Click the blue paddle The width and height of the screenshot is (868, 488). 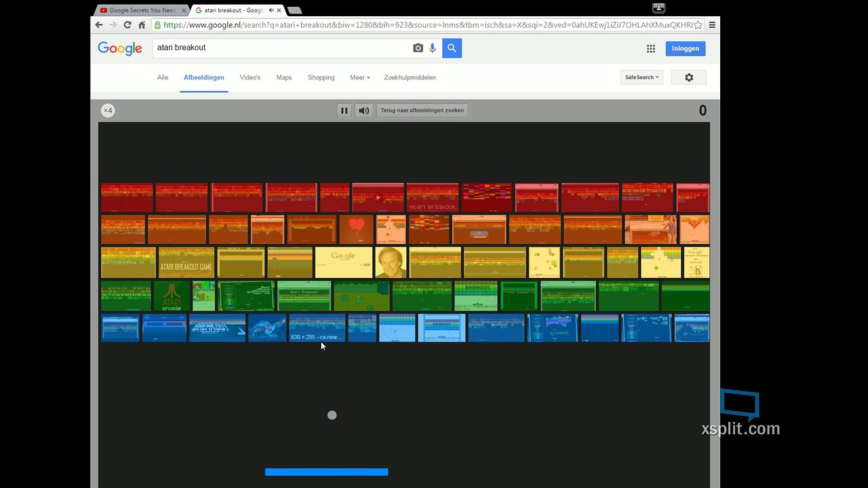click(x=326, y=472)
